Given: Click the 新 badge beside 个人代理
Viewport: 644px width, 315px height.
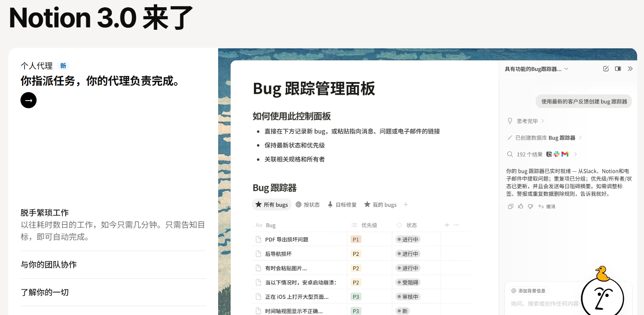Looking at the screenshot, I should point(63,66).
